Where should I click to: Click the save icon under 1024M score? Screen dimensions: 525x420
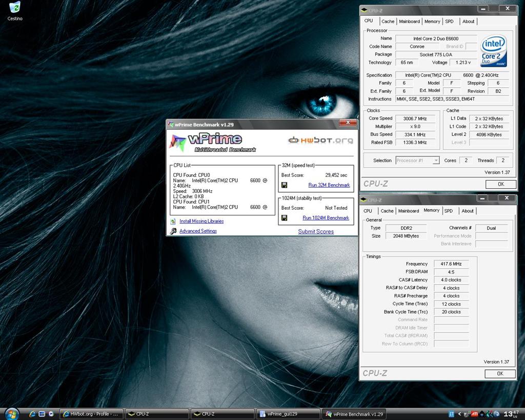click(x=284, y=218)
